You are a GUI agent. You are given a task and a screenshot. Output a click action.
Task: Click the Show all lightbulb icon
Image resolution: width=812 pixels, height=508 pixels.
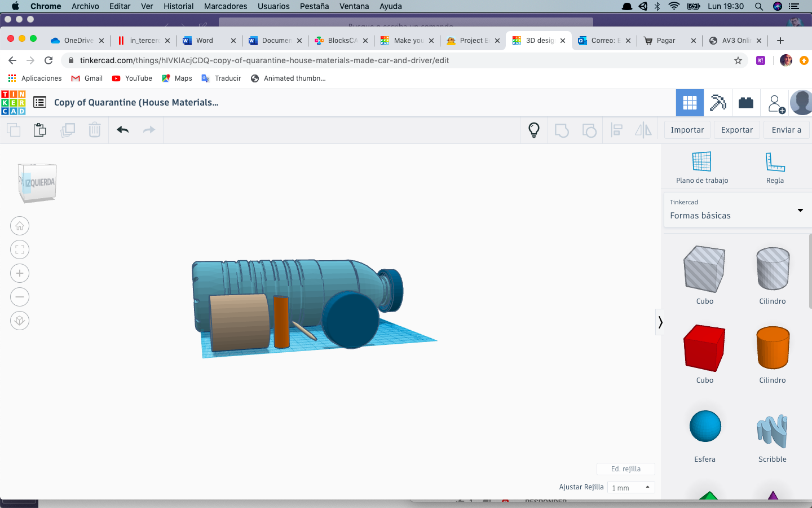click(x=534, y=130)
